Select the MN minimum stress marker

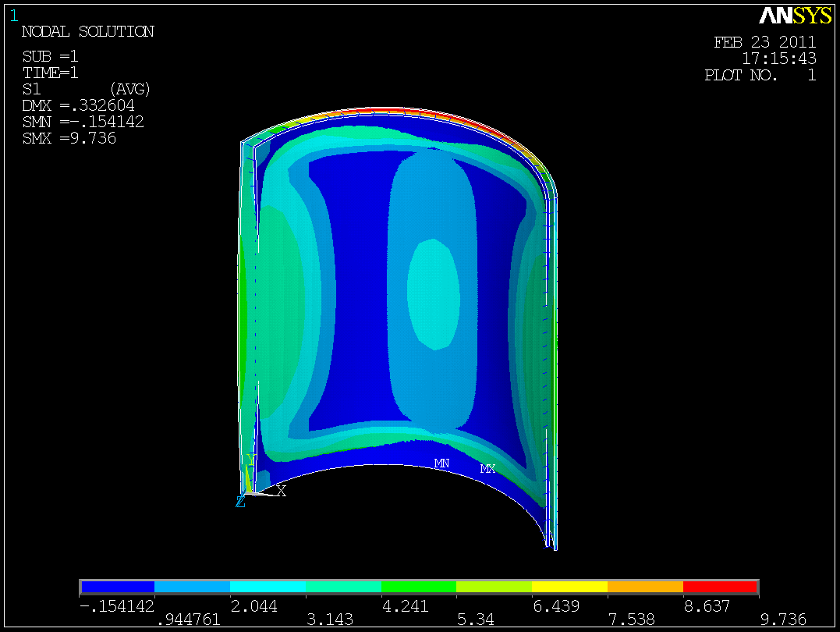pyautogui.click(x=441, y=462)
